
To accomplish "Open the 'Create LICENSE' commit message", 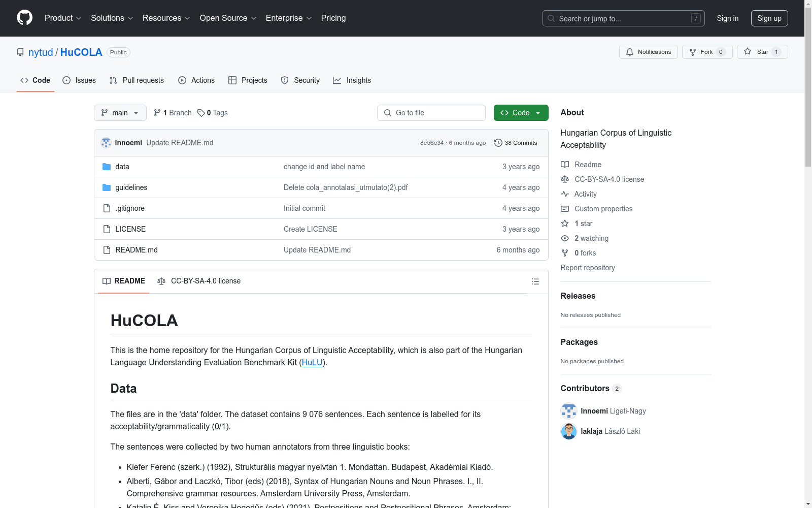I will coord(311,229).
